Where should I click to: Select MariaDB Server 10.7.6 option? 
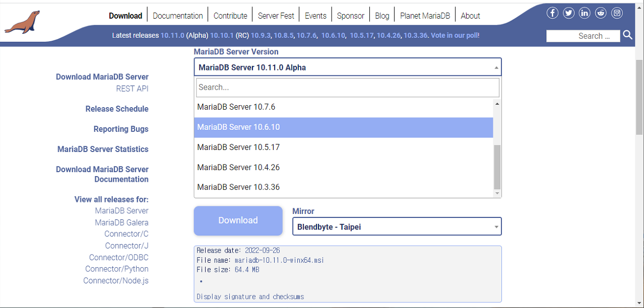tap(344, 107)
